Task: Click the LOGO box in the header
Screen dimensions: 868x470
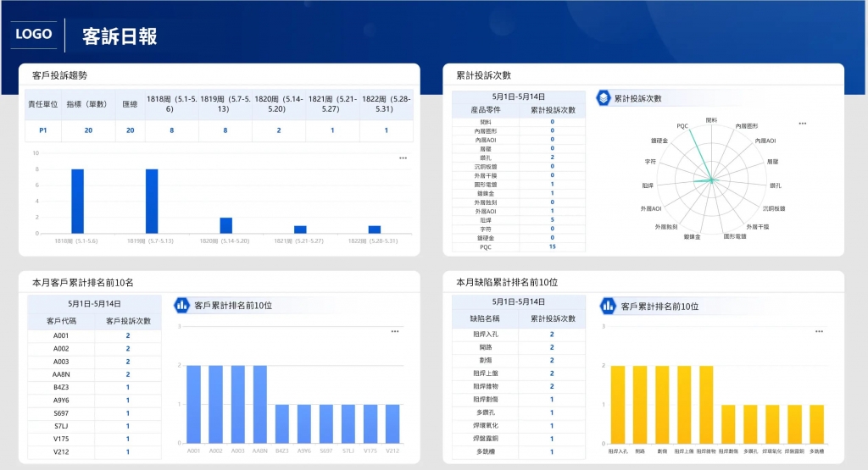Action: [34, 35]
